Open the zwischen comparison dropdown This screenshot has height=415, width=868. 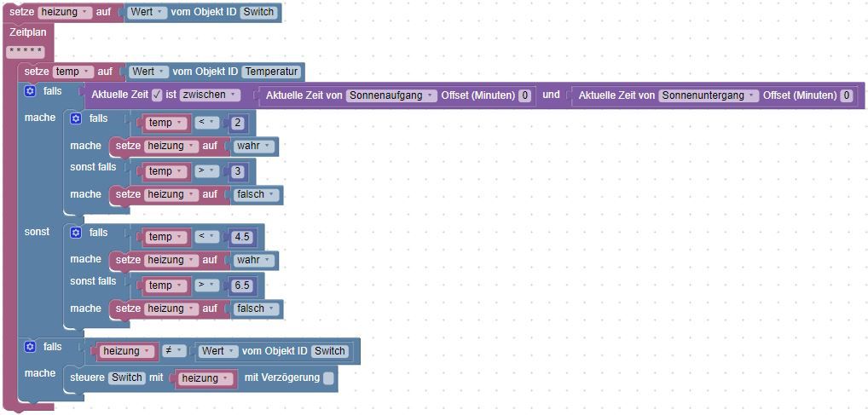pyautogui.click(x=210, y=95)
